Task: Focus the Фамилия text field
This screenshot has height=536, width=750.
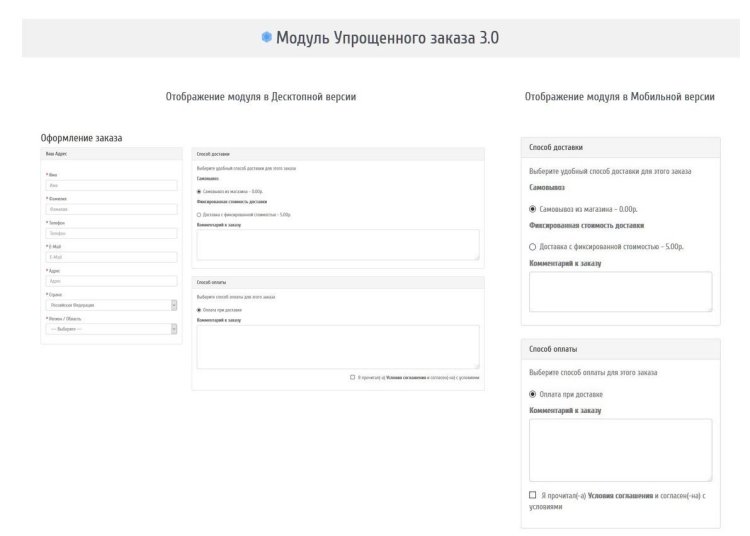Action: (111, 209)
